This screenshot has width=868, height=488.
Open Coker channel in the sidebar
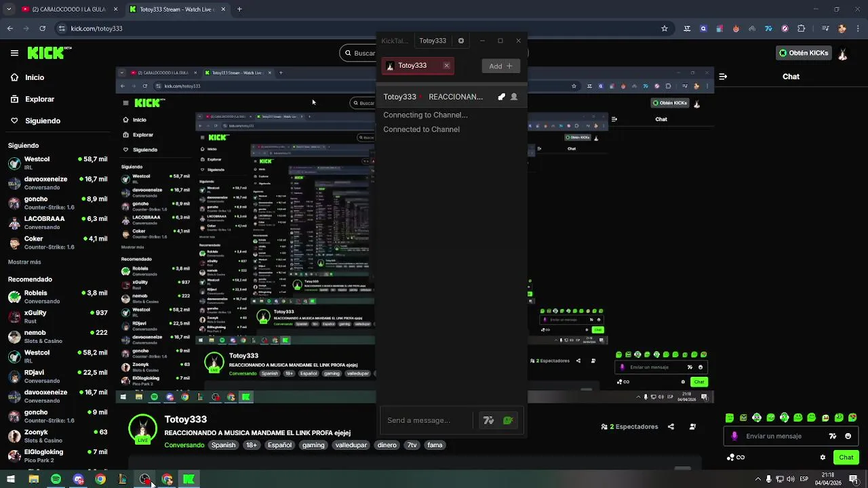pyautogui.click(x=58, y=243)
